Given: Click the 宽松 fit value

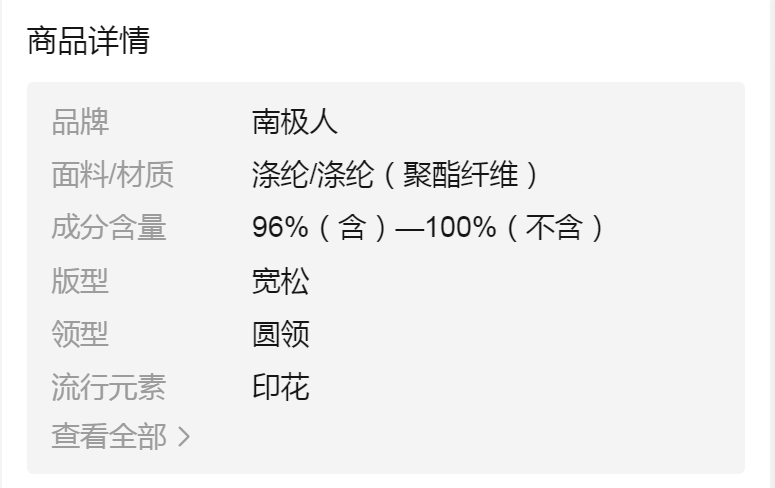Looking at the screenshot, I should tap(281, 281).
